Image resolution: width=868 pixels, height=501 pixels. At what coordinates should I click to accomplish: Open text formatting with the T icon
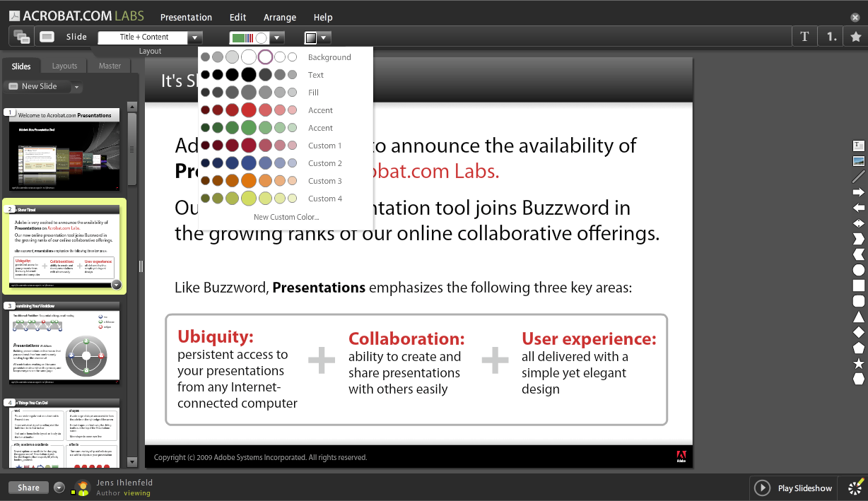804,36
